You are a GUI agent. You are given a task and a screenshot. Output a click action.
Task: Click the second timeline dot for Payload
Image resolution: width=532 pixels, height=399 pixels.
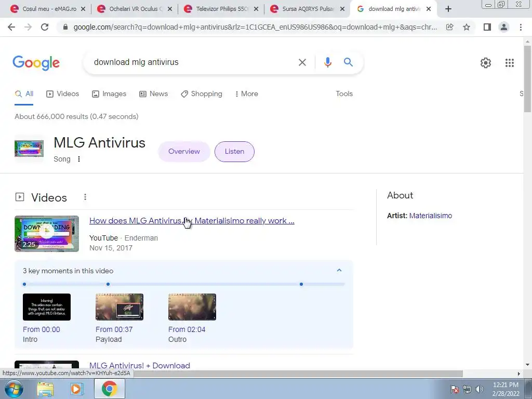point(108,284)
